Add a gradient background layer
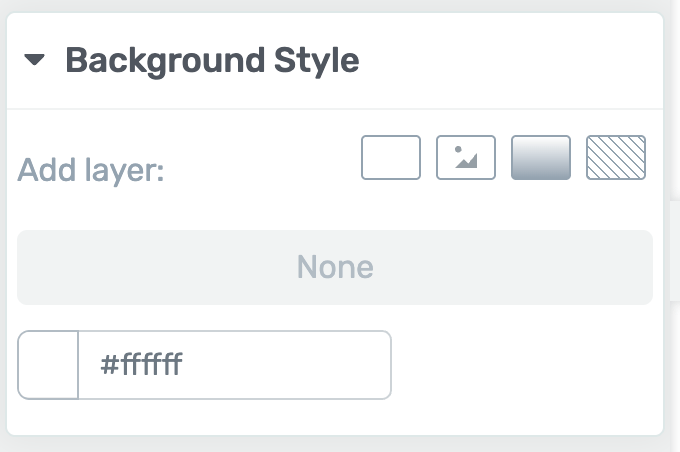Image resolution: width=680 pixels, height=452 pixels. 541,157
